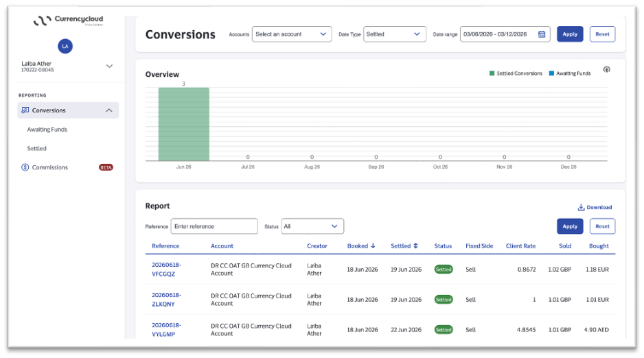This screenshot has width=644, height=358.
Task: Reset the Report filters
Action: [602, 226]
